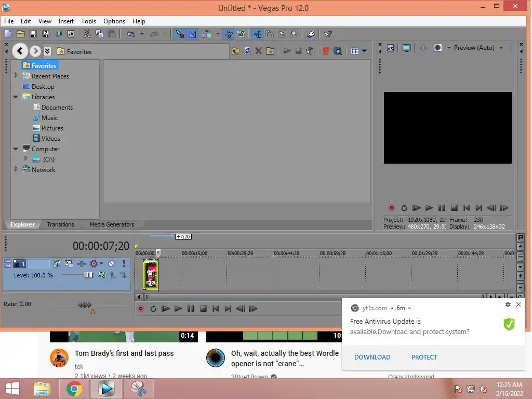Open the Insert menu
Image resolution: width=532 pixels, height=399 pixels.
66,21
